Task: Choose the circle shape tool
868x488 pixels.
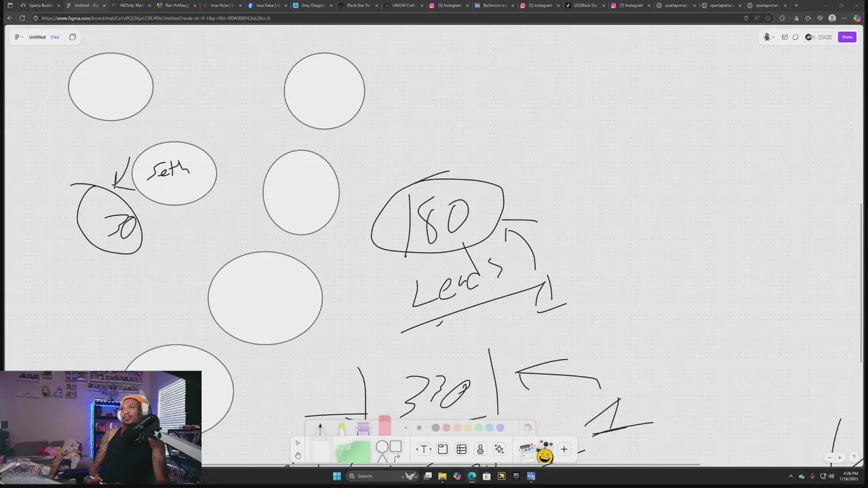Action: click(382, 447)
